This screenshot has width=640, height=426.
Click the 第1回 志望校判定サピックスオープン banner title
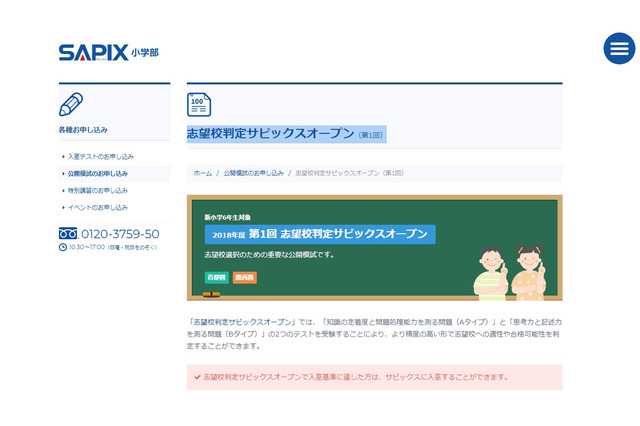pyautogui.click(x=320, y=234)
